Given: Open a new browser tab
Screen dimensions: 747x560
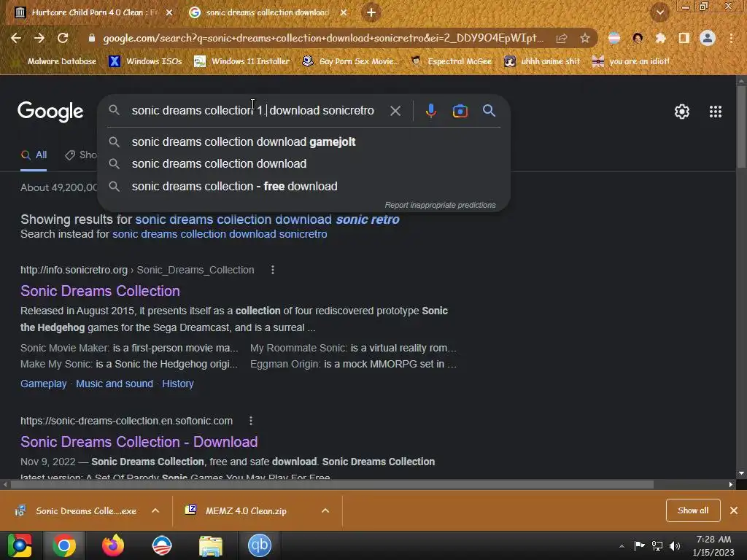Looking at the screenshot, I should (371, 12).
